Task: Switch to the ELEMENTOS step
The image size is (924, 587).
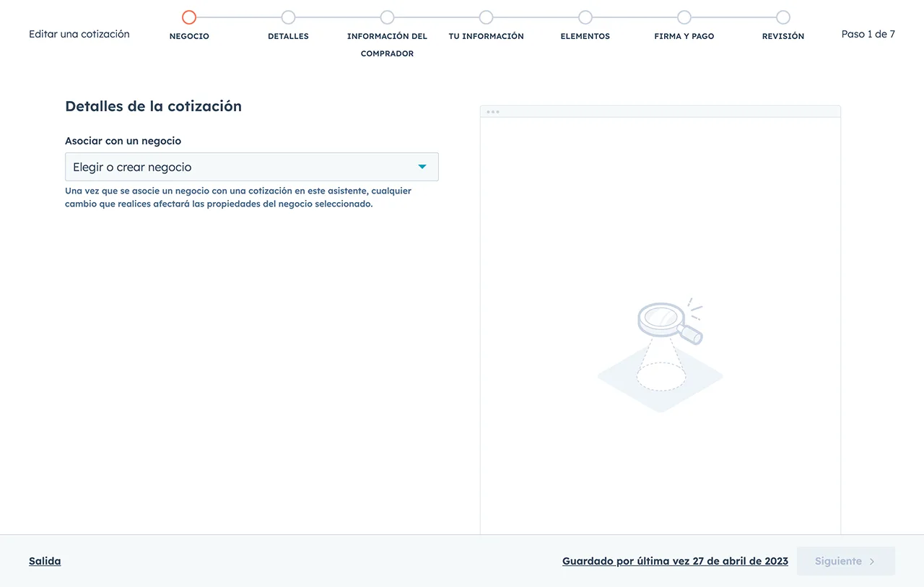Action: (x=585, y=17)
